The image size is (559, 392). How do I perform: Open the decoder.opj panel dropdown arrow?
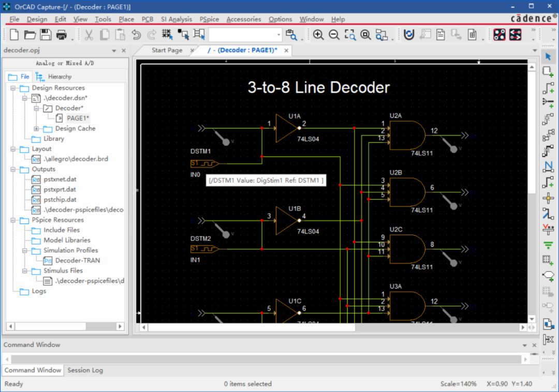[x=114, y=51]
